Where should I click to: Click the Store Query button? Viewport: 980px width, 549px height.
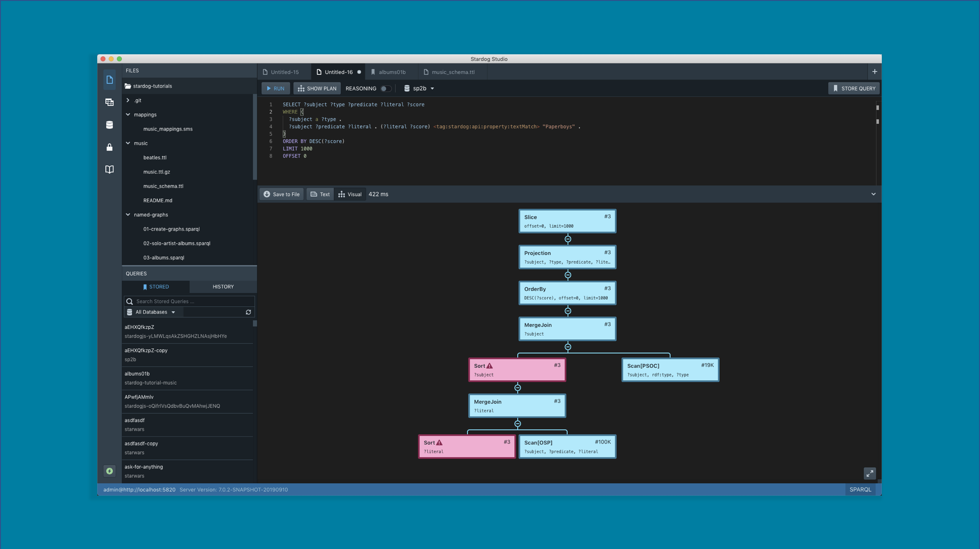(x=854, y=88)
